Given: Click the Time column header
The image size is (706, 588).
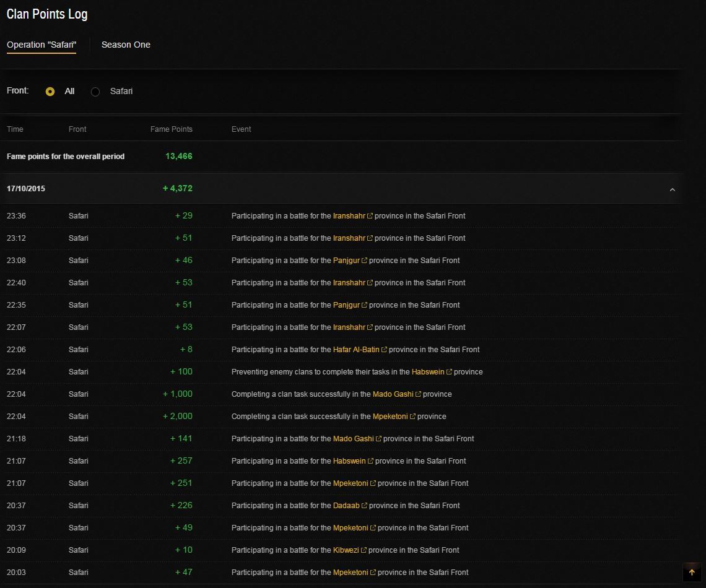Looking at the screenshot, I should point(15,129).
